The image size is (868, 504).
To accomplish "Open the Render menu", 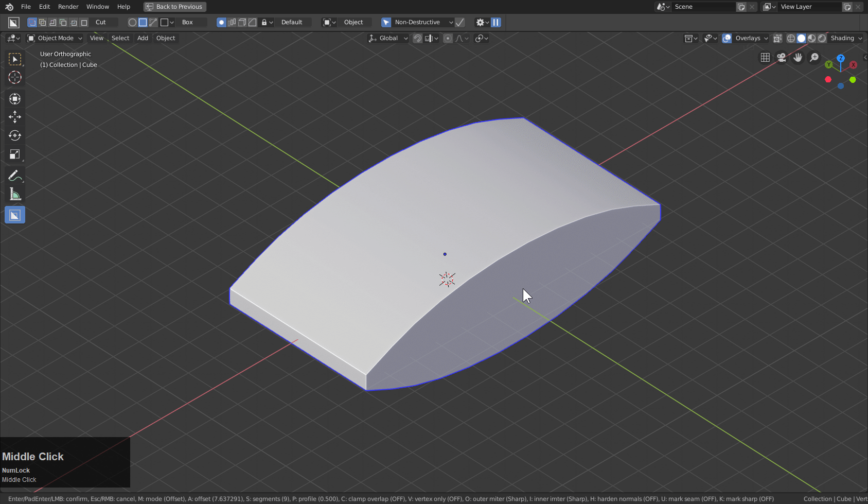I will 68,7.
